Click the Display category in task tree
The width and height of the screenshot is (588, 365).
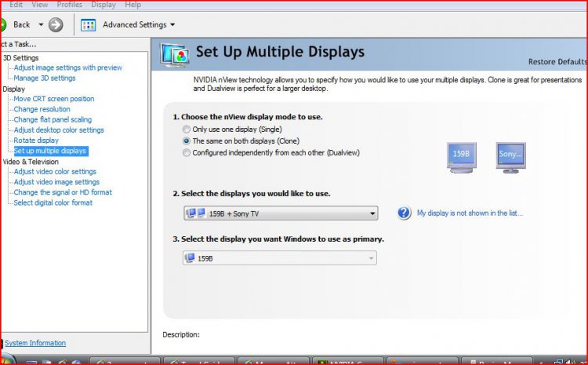(x=14, y=89)
